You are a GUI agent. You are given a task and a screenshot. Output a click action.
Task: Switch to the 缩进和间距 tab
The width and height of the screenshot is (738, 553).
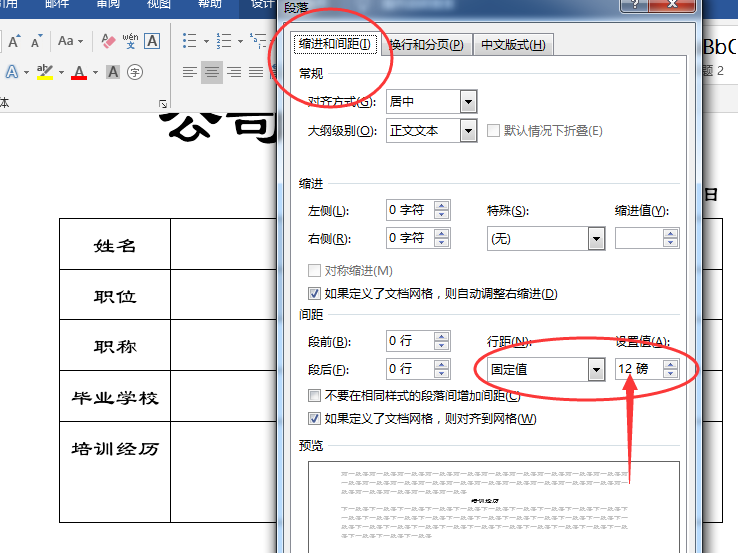tap(335, 44)
